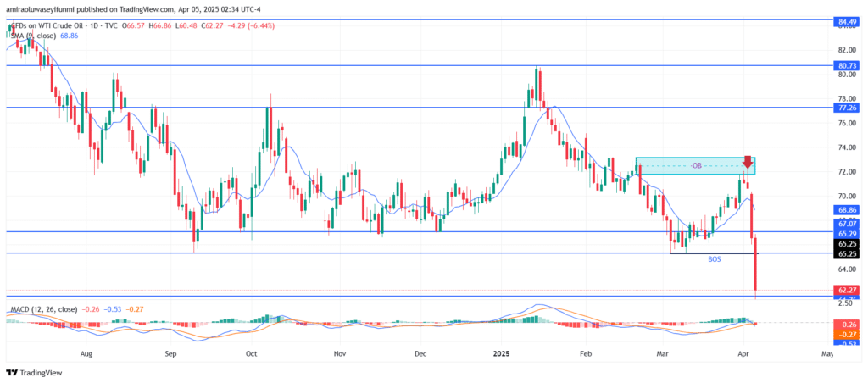Select the 80.73 horizontal level price label

848,64
